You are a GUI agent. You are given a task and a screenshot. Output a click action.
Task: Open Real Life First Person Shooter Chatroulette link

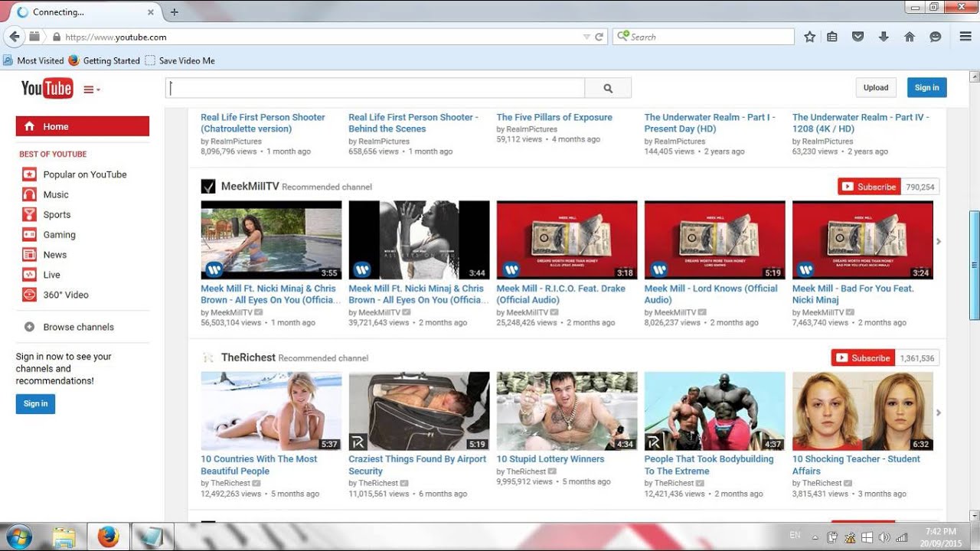pyautogui.click(x=263, y=123)
